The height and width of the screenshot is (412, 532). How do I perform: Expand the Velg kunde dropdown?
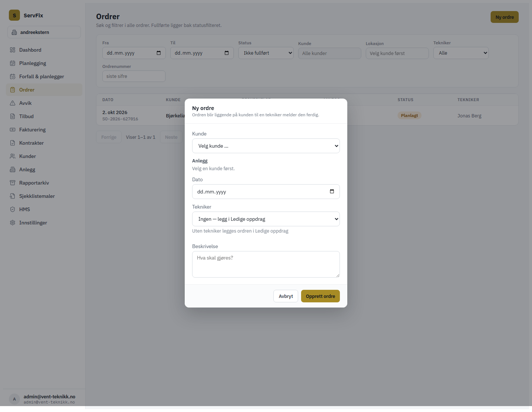pos(266,146)
